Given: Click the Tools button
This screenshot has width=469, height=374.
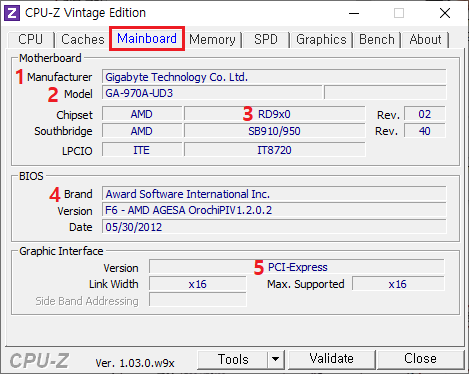Looking at the screenshot, I should pos(233,359).
